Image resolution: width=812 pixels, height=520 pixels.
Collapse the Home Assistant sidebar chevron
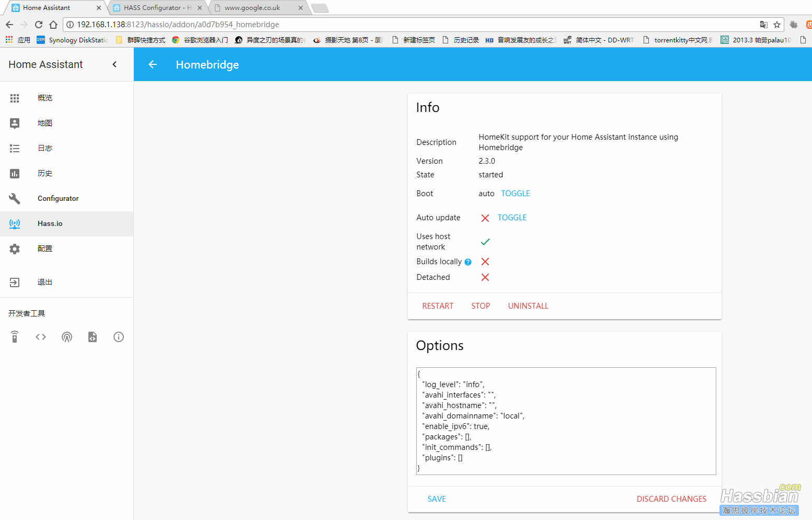115,64
